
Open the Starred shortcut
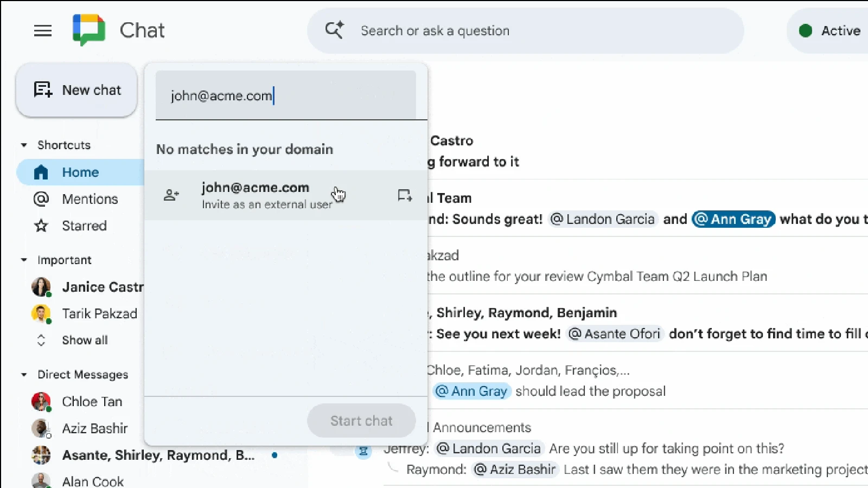[x=84, y=226]
